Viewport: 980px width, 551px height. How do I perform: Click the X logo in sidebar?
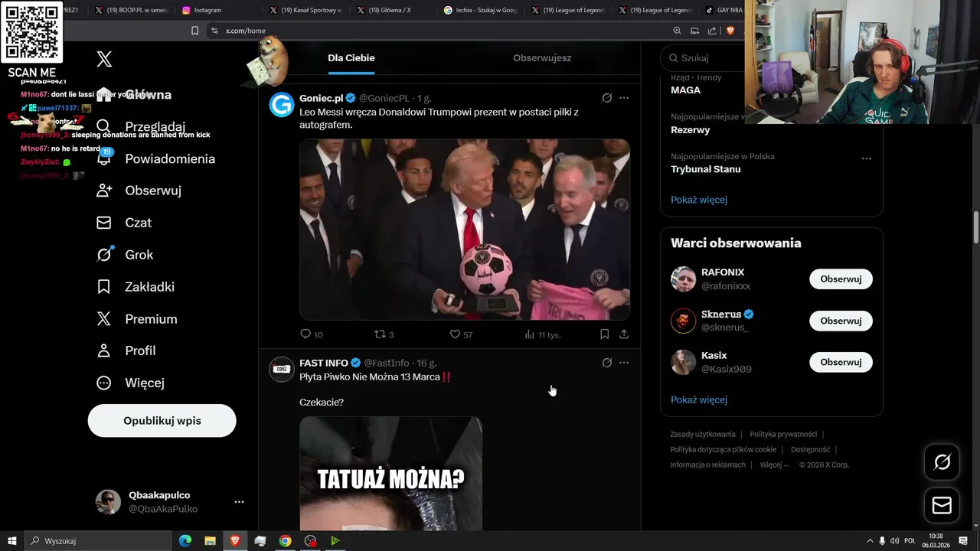[104, 59]
